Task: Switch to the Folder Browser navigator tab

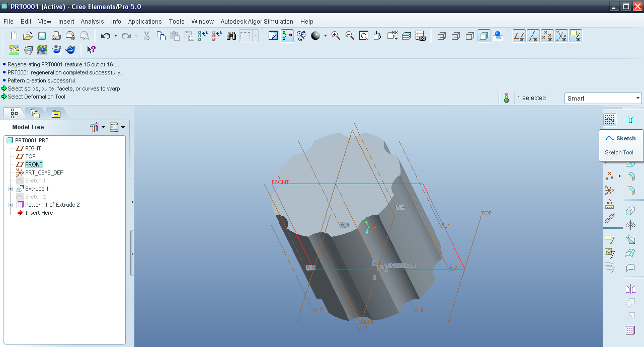Action: click(35, 114)
